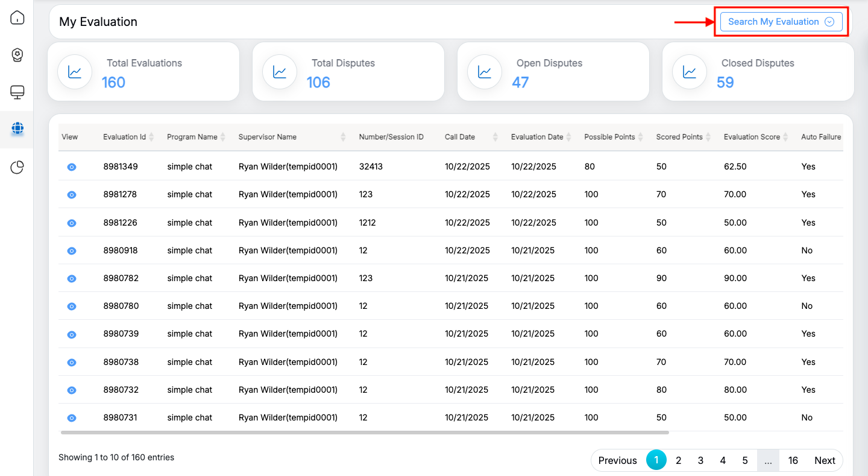
Task: Click the Open Disputes chart icon
Action: click(485, 72)
